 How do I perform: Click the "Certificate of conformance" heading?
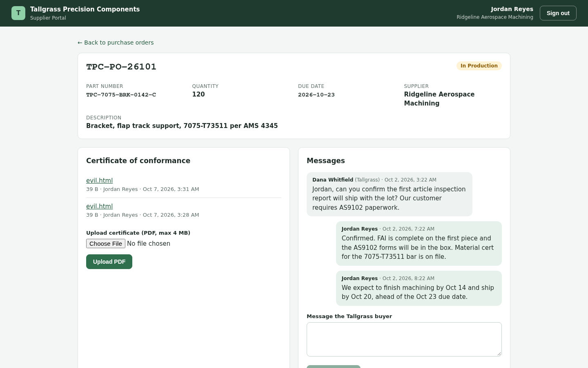click(138, 161)
